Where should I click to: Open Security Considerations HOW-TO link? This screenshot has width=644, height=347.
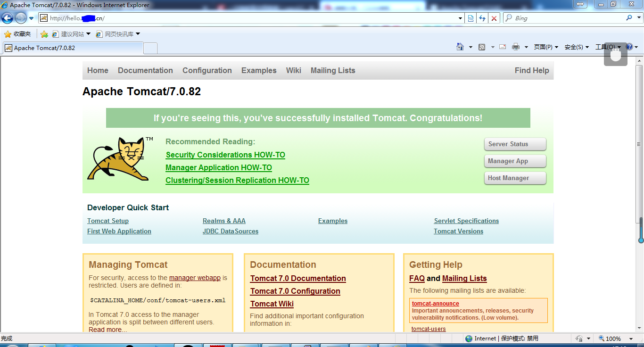tap(225, 155)
